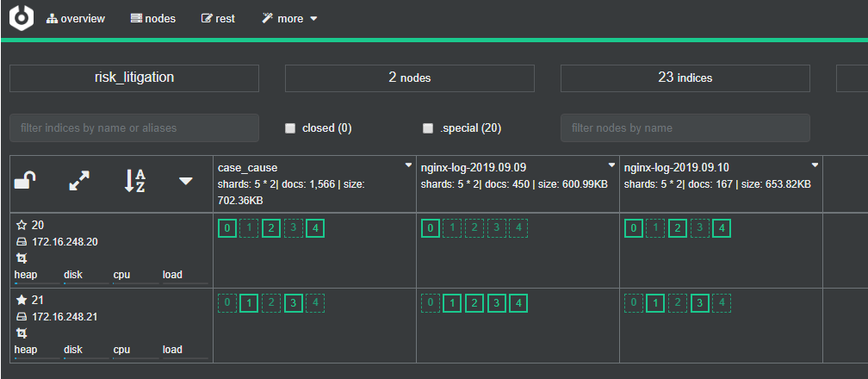
Task: Click the case_cause index name
Action: [x=247, y=167]
